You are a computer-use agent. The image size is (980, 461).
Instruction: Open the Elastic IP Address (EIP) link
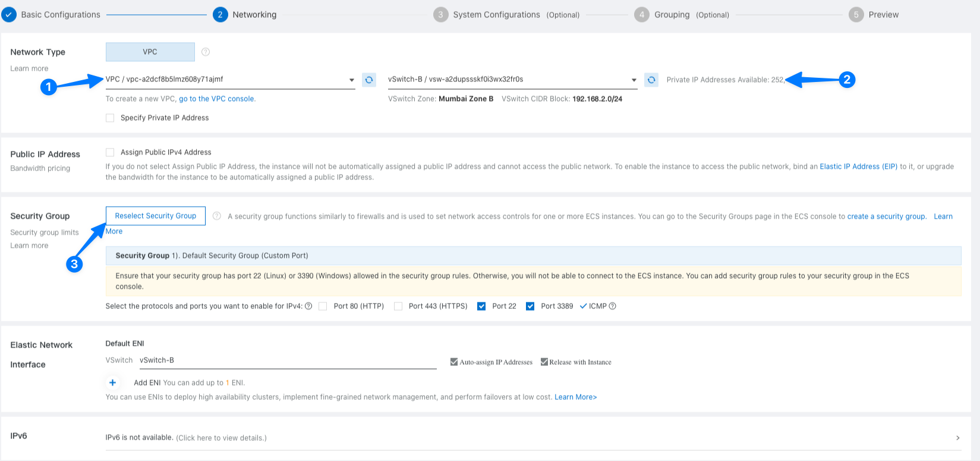858,167
